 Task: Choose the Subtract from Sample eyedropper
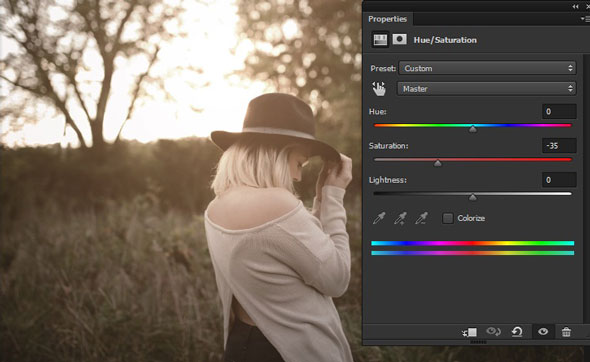pyautogui.click(x=421, y=218)
